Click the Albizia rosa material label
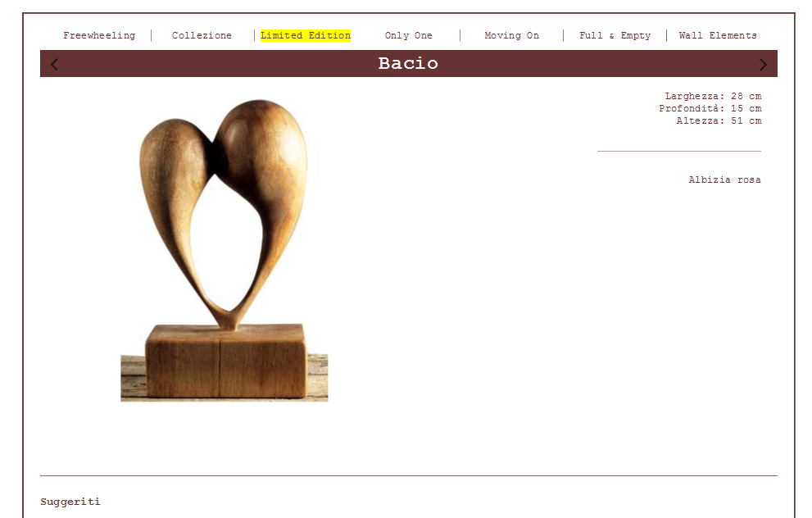This screenshot has width=812, height=518. [x=724, y=179]
